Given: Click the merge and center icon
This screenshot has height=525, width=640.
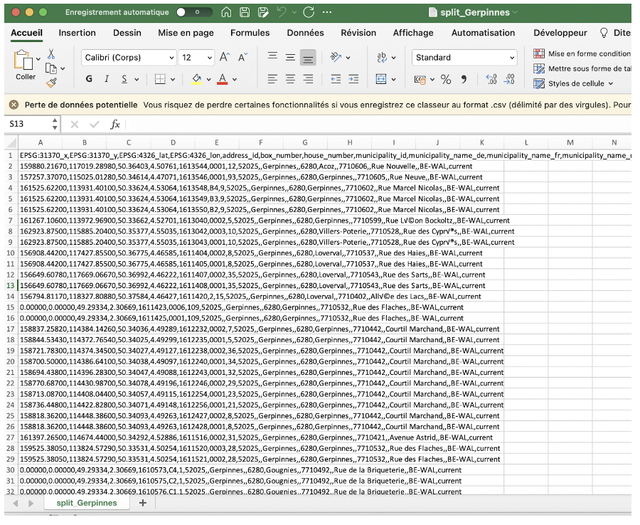Looking at the screenshot, I should click(x=381, y=79).
